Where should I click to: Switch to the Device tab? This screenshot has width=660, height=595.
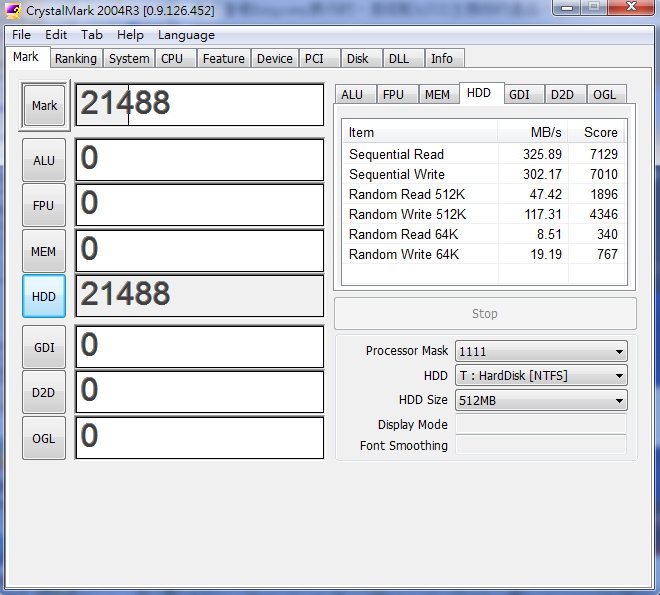[275, 58]
